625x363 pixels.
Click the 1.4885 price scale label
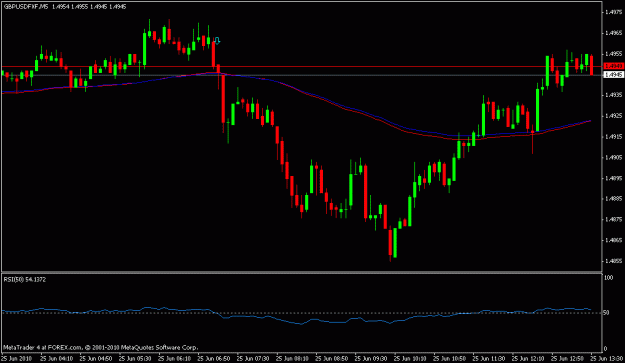(613, 199)
